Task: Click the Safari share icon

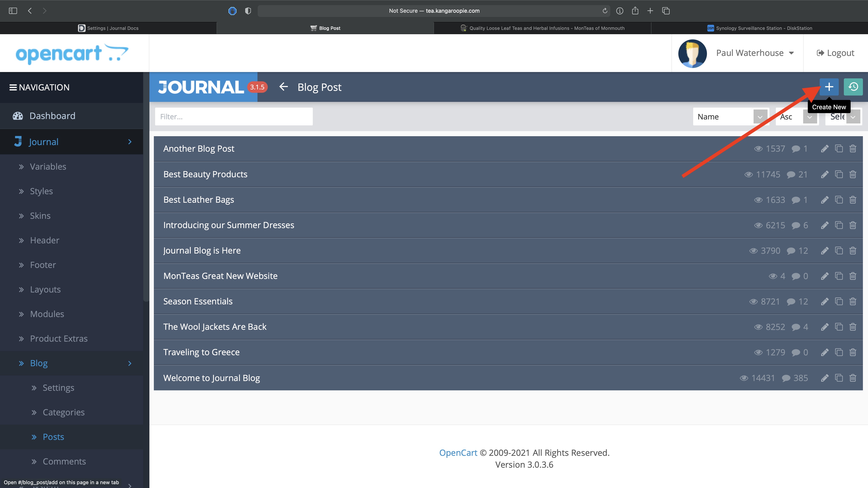Action: (635, 11)
